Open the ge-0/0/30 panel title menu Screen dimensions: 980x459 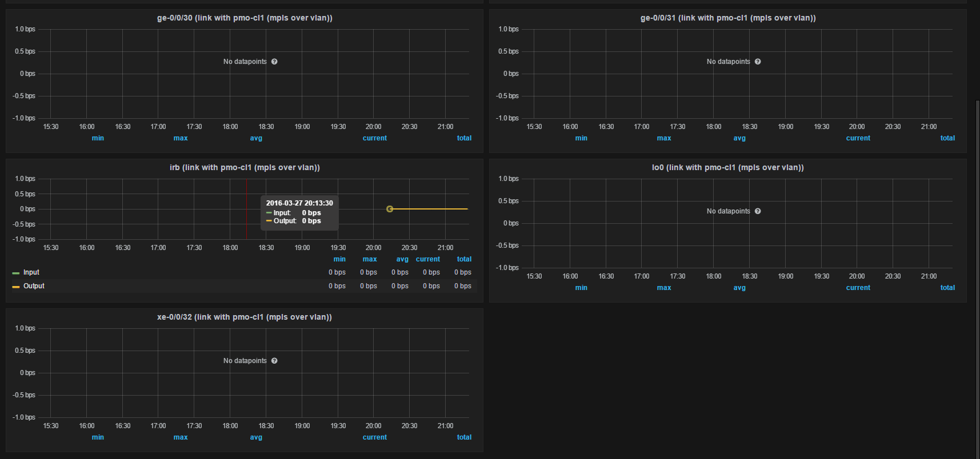tap(245, 18)
